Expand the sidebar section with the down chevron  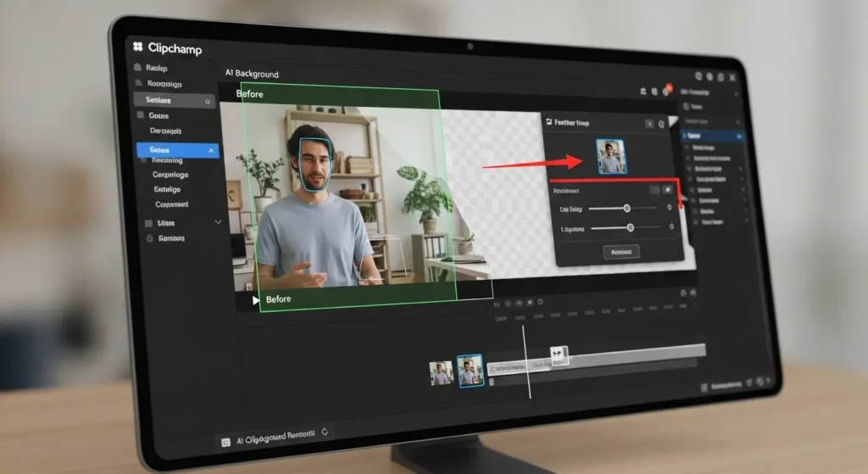click(x=218, y=222)
